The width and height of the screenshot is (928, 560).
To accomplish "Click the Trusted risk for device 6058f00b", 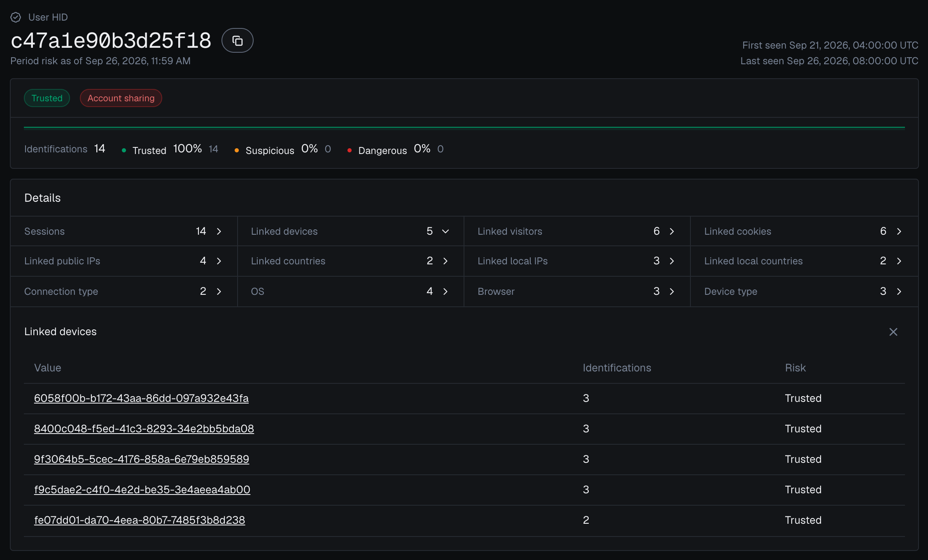I will [x=803, y=398].
